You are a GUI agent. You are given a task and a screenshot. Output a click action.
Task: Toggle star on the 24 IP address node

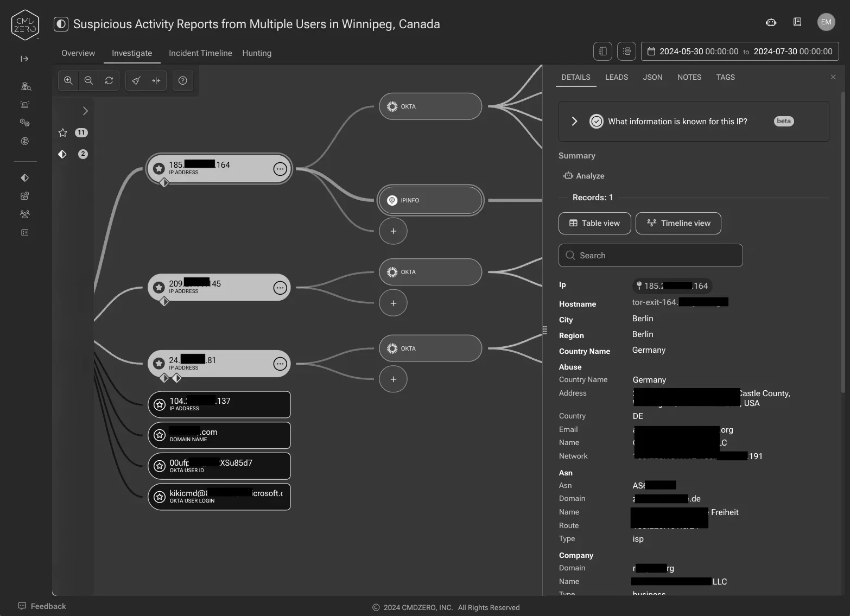coord(159,364)
